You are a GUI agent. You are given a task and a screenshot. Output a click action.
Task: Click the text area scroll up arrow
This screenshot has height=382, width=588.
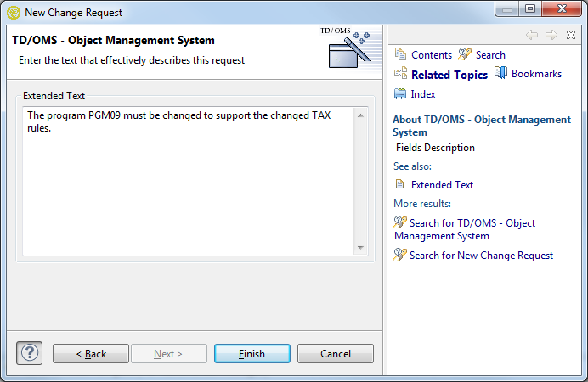tap(360, 115)
